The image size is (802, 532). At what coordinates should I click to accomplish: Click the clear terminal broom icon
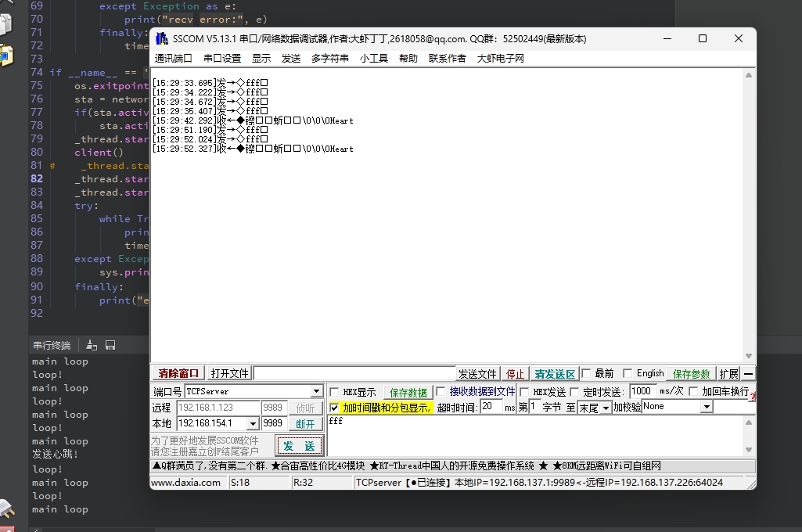[92, 345]
